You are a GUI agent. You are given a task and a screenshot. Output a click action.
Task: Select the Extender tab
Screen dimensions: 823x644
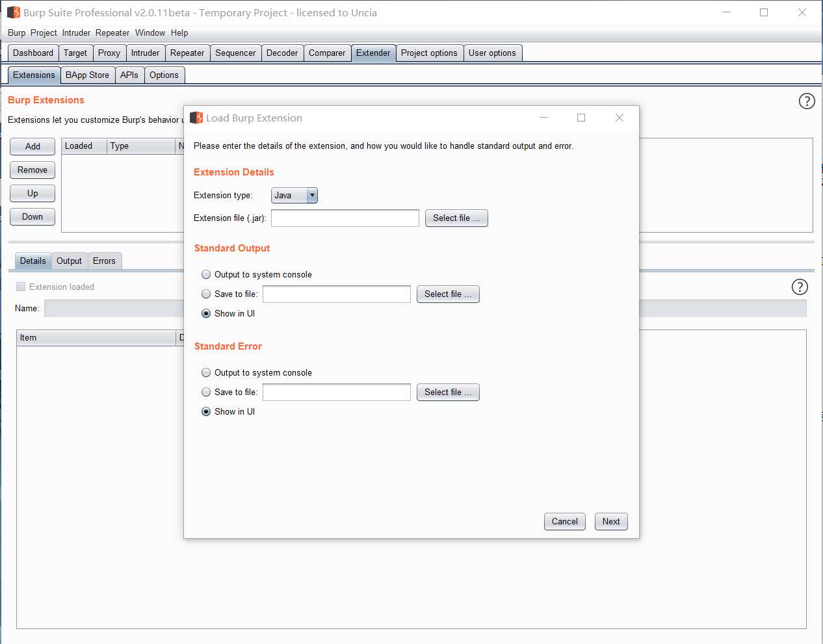click(373, 53)
